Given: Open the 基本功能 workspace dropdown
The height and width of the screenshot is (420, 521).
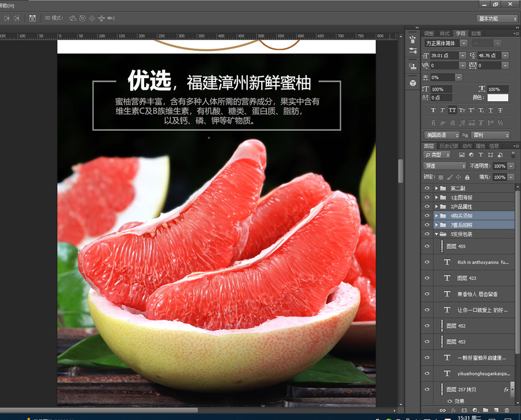Looking at the screenshot, I should pyautogui.click(x=497, y=19).
